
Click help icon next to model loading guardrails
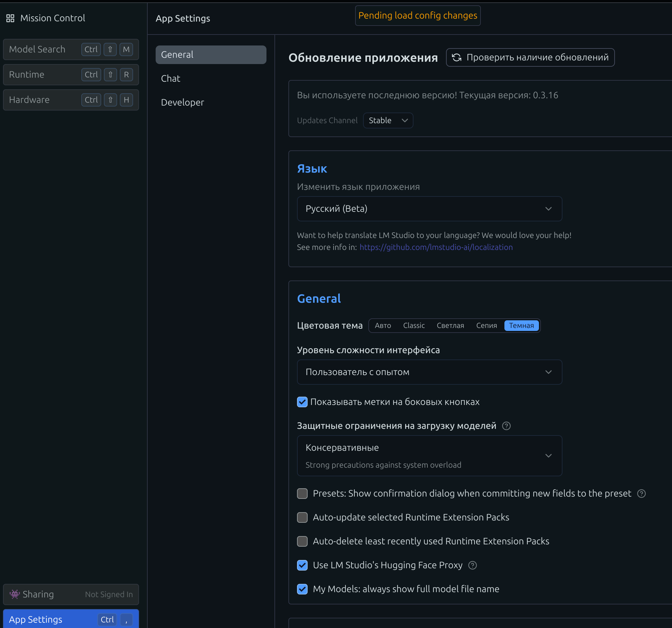pos(506,426)
